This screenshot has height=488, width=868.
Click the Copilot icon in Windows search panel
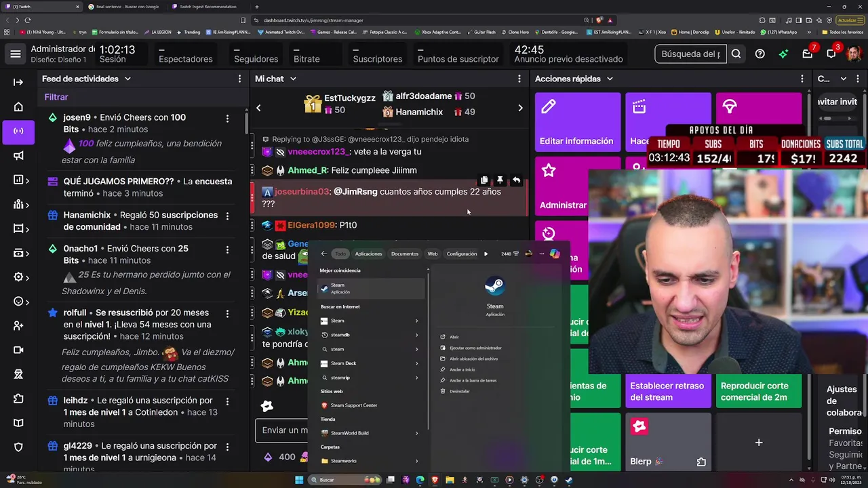[555, 253]
